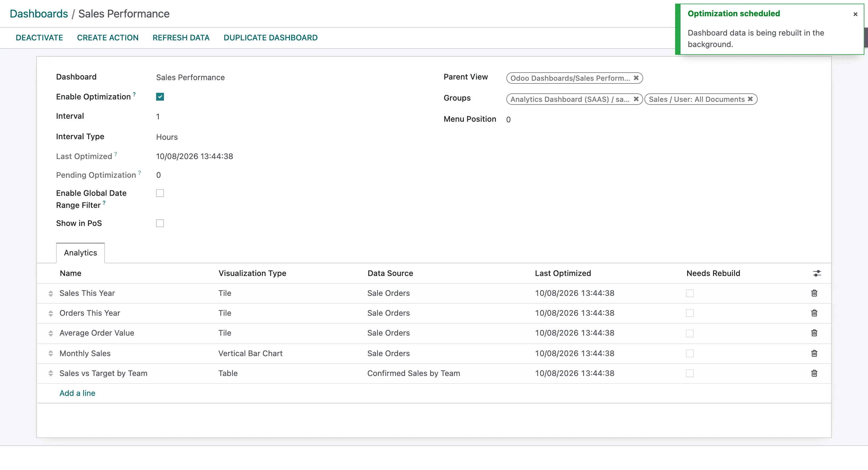Screen dimensions: 868x470
Task: Click reorder handle for Monthly Sales
Action: 51,353
